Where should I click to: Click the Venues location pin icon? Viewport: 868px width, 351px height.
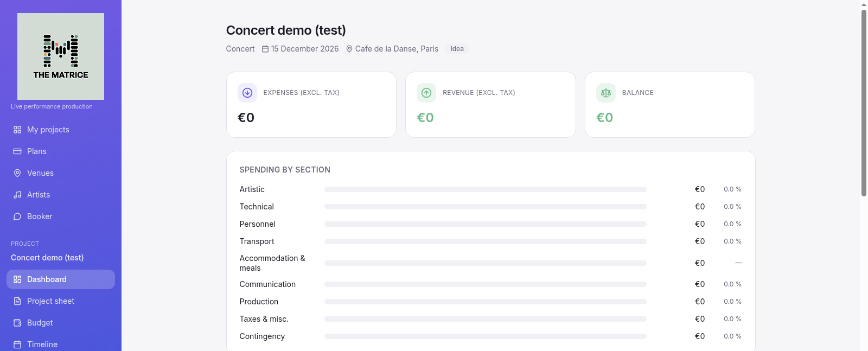pos(17,173)
